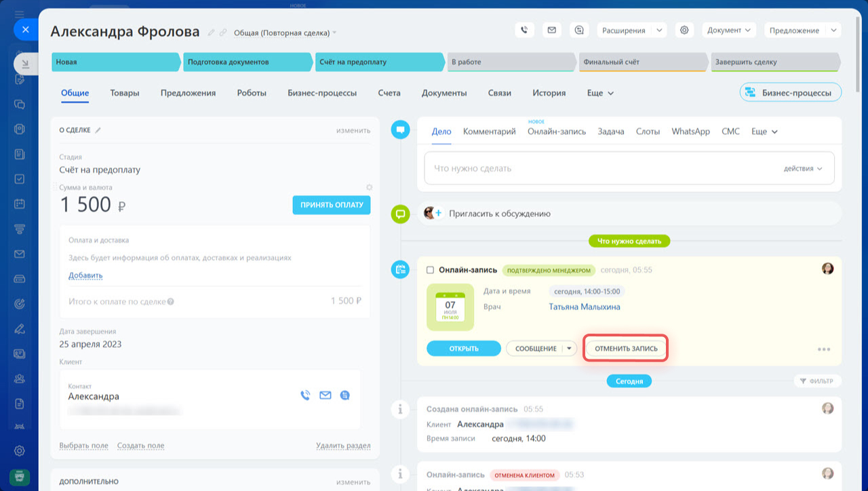Click the ОТКРЫТЬ button on booking card
Image resolution: width=868 pixels, height=491 pixels.
pyautogui.click(x=464, y=349)
